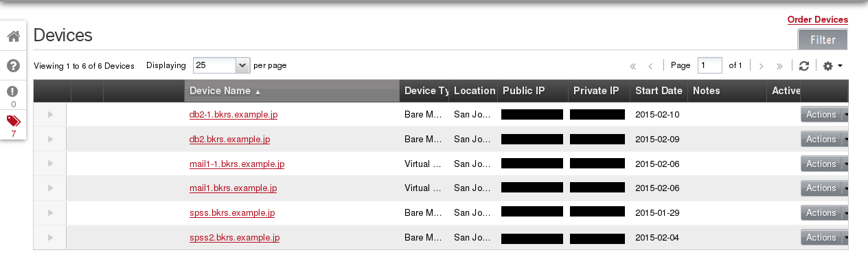Sort by Start Date column header
The height and width of the screenshot is (266, 868).
pyautogui.click(x=659, y=91)
